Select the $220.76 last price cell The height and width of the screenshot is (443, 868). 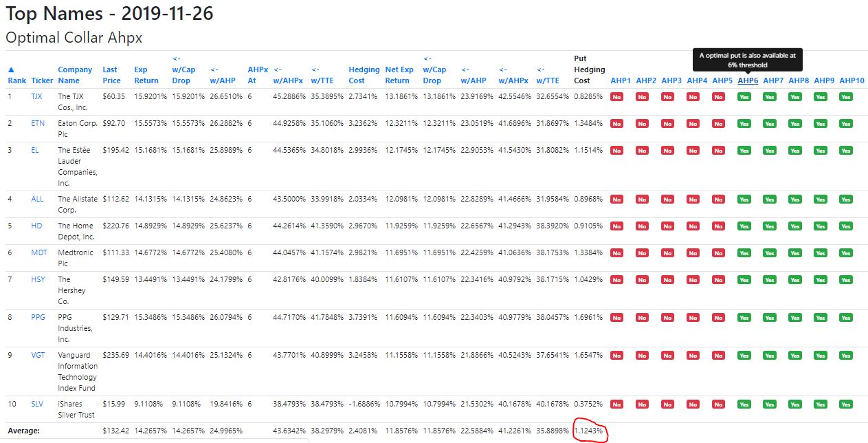tap(115, 226)
